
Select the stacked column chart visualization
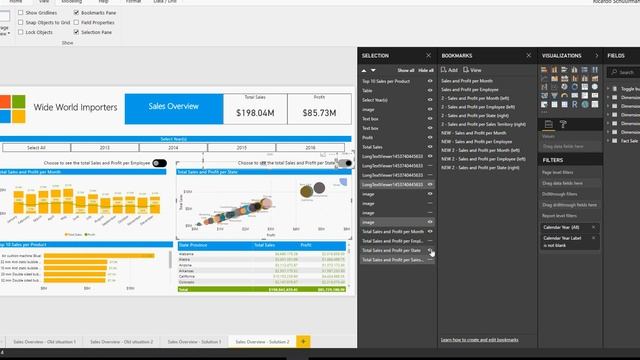[x=554, y=70]
